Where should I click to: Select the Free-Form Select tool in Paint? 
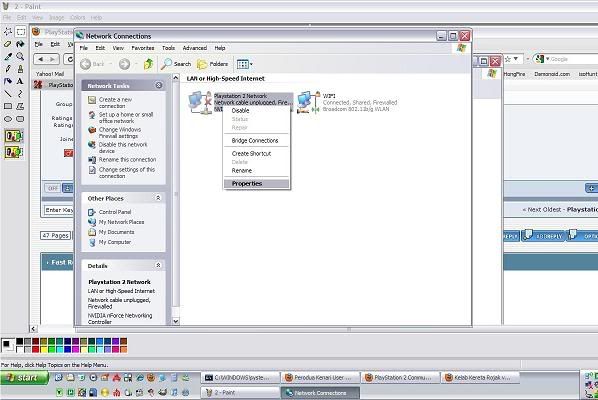coord(8,32)
